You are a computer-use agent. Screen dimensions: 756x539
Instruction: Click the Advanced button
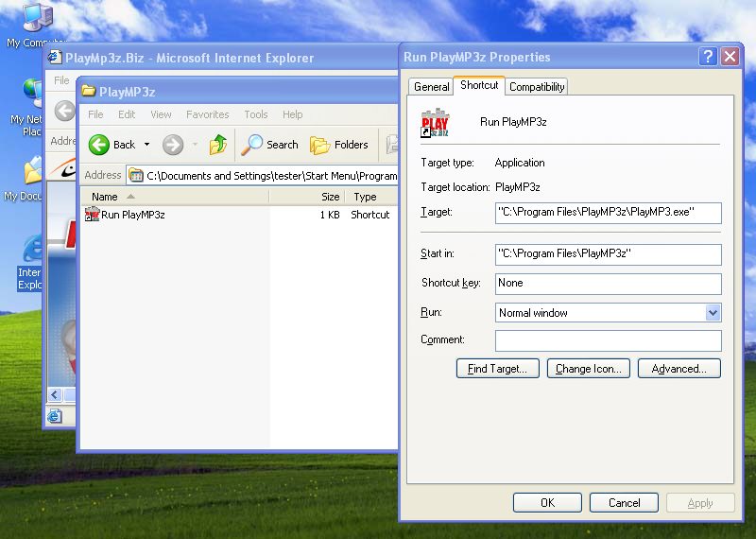[679, 369]
